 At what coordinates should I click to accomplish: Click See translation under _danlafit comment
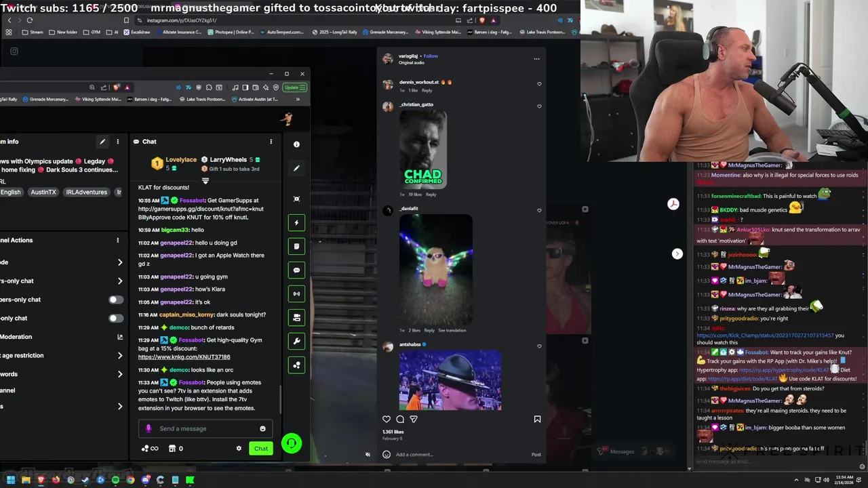(452, 330)
